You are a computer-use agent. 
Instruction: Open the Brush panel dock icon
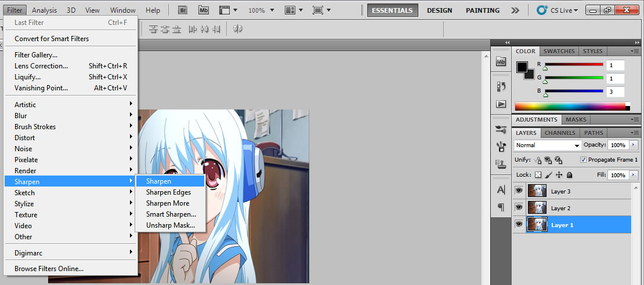click(501, 146)
